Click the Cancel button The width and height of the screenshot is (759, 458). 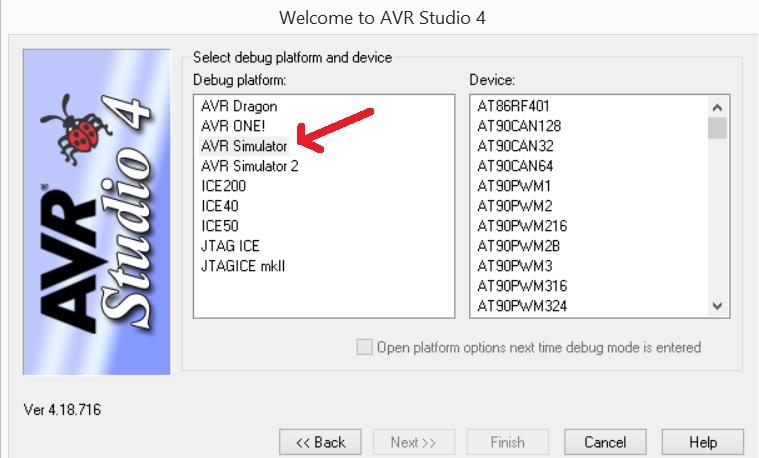[605, 442]
